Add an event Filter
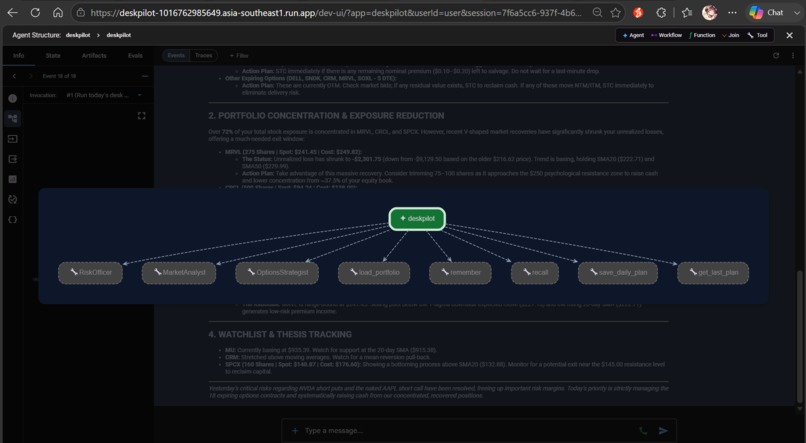 pyautogui.click(x=239, y=56)
